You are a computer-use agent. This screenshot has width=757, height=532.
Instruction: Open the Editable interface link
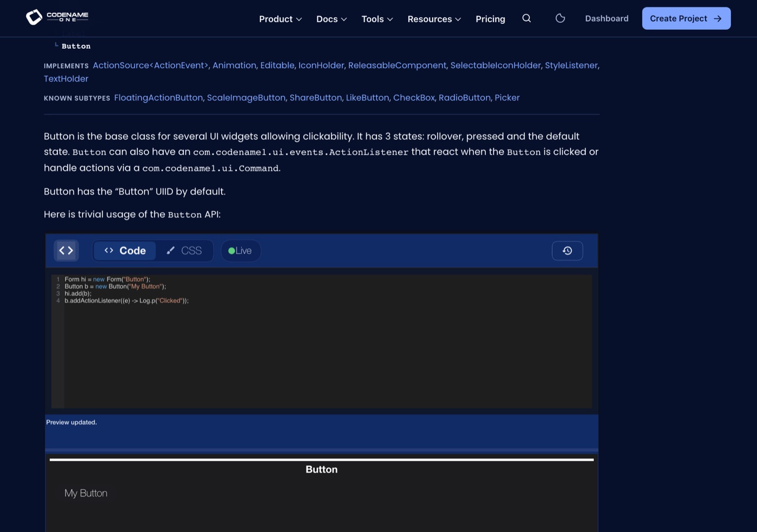click(277, 65)
